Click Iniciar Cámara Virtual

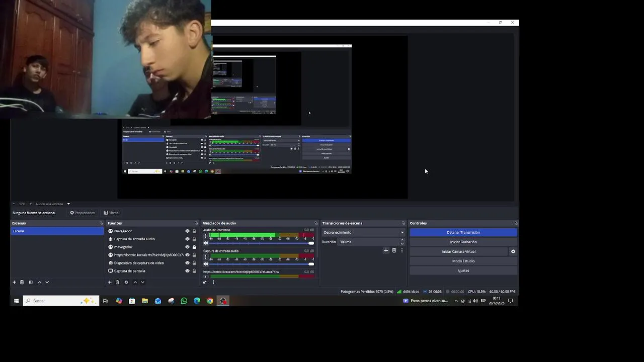click(x=458, y=251)
